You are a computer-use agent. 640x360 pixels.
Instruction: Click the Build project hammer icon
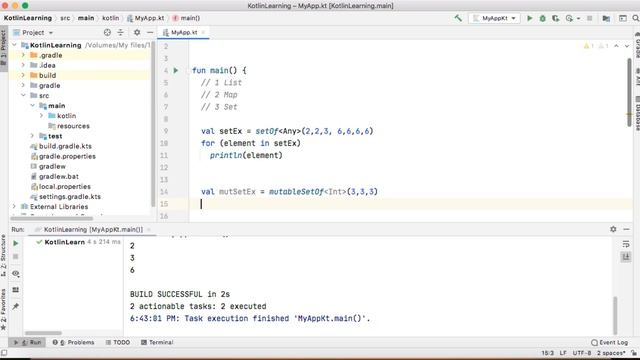(458, 18)
